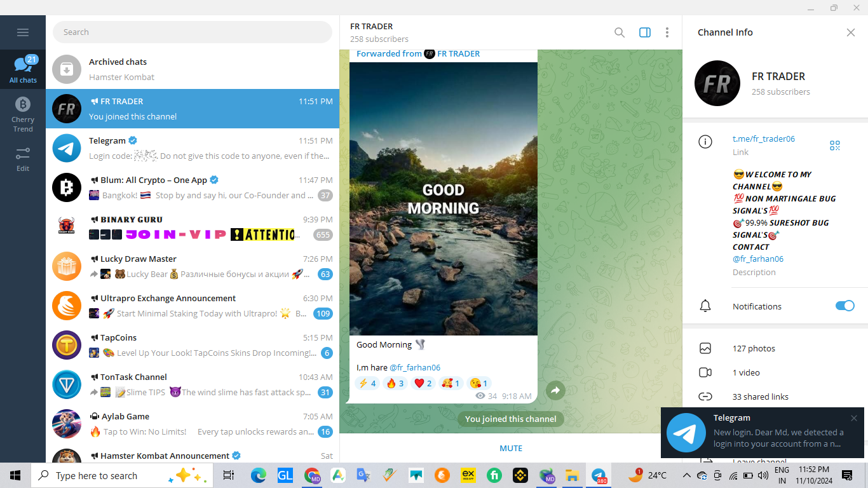Open the 1 video section
The height and width of the screenshot is (488, 868).
pos(775,372)
